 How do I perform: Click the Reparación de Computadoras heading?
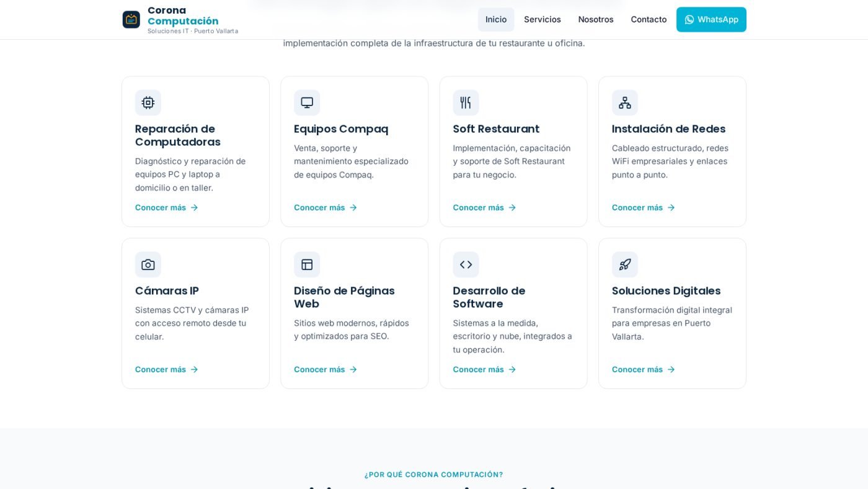tap(178, 135)
